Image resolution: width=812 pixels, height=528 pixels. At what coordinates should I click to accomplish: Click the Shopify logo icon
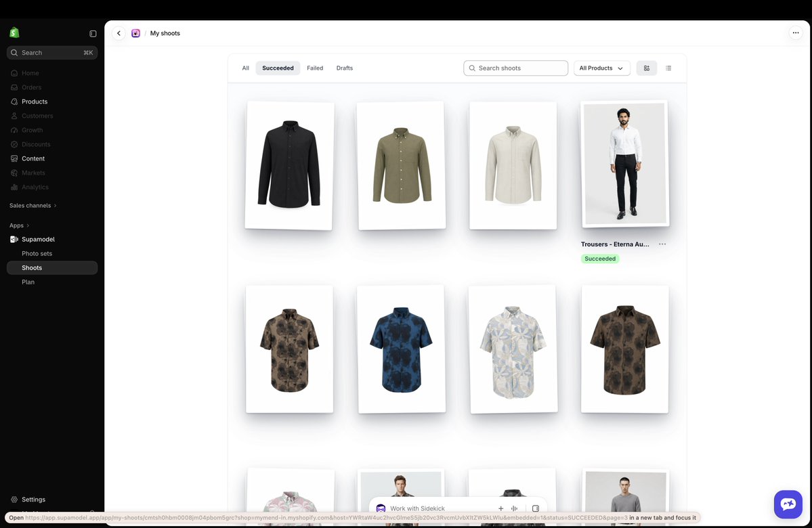click(14, 32)
